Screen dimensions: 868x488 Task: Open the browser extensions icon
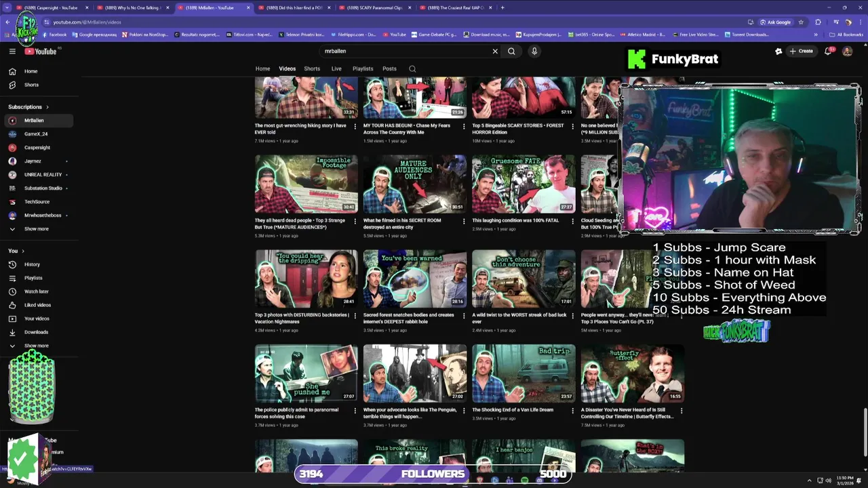[x=818, y=22]
